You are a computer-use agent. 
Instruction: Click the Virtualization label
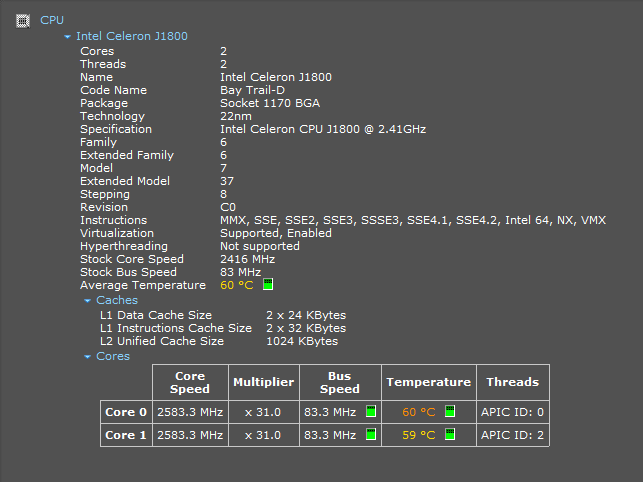[x=117, y=233]
